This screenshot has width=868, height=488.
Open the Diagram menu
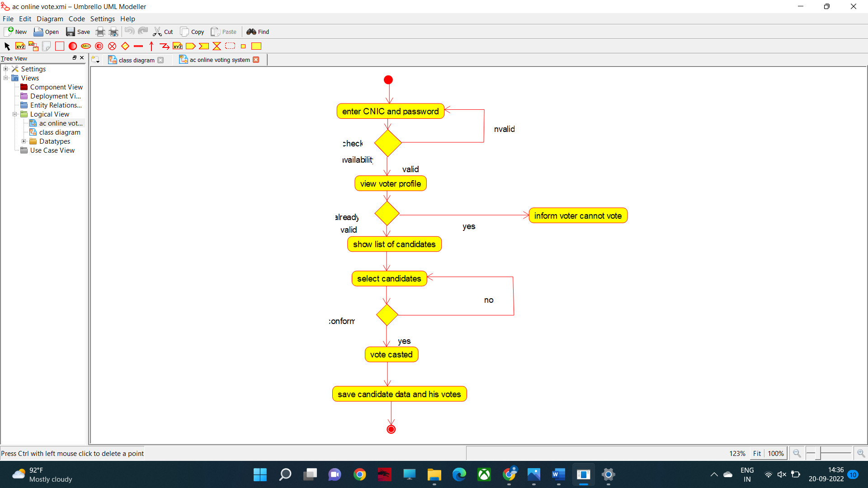click(x=50, y=19)
